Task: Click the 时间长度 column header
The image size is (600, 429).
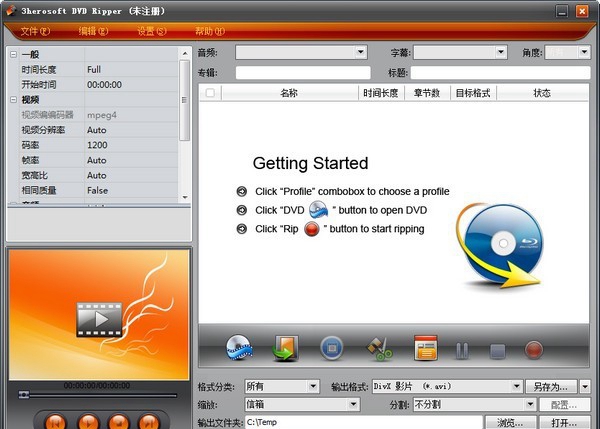Action: tap(381, 93)
